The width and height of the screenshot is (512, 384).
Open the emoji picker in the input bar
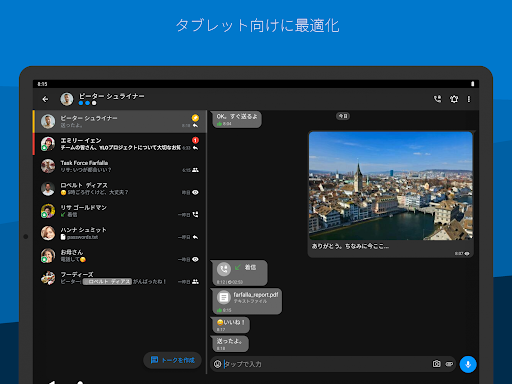218,364
